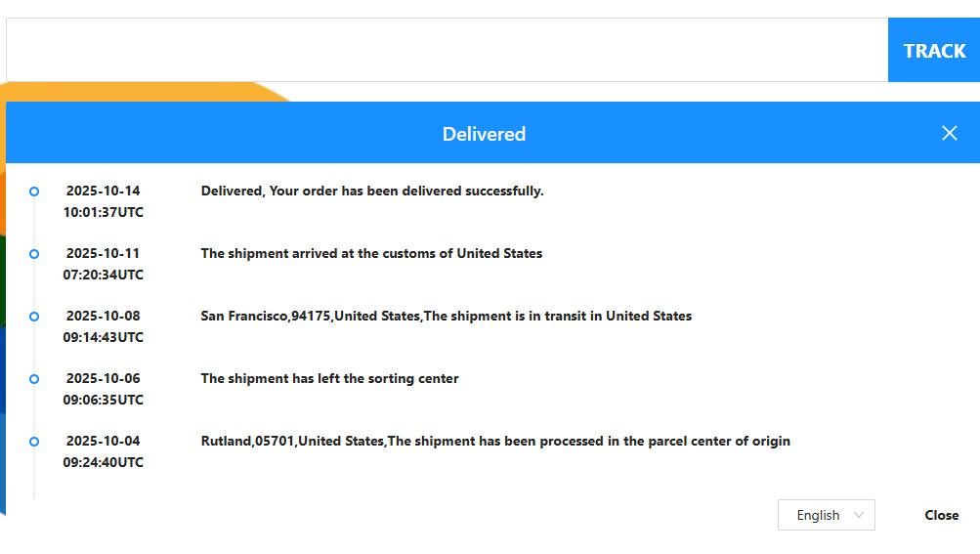
Task: Select the 2025-10-04 09:24:40UTC timestamp
Action: [x=103, y=451]
